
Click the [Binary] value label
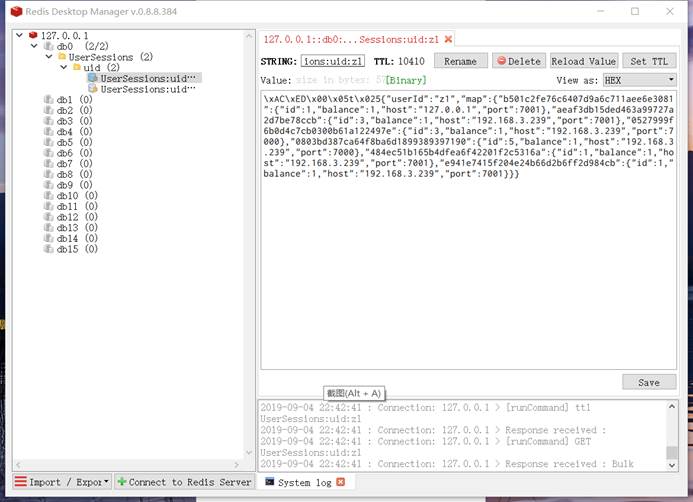click(406, 80)
